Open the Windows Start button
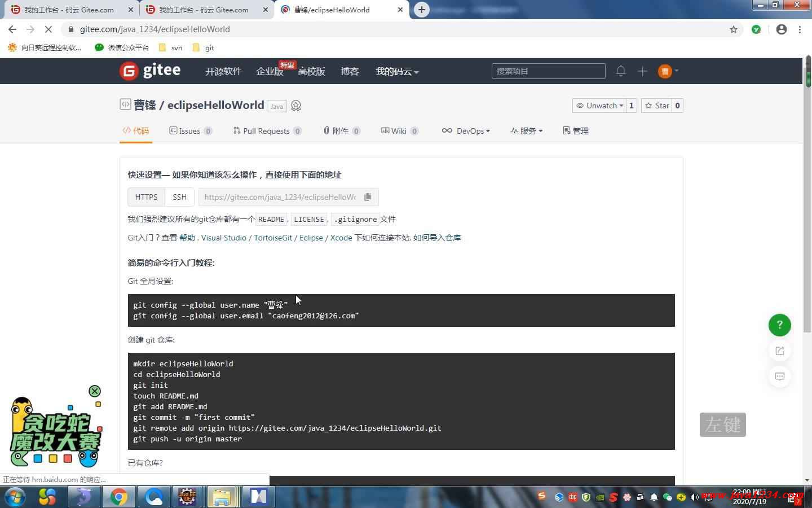Image resolution: width=812 pixels, height=508 pixels. [x=15, y=497]
